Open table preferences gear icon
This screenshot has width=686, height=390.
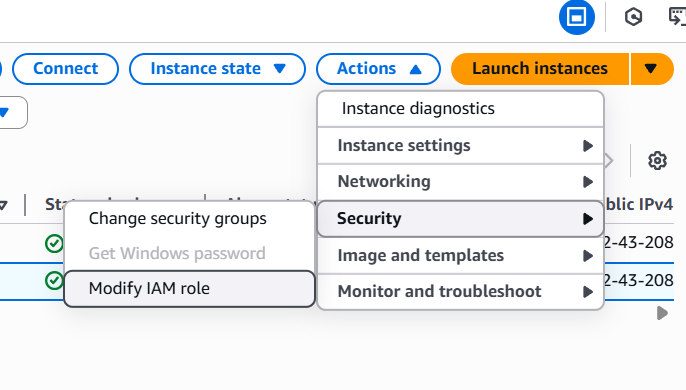[657, 161]
